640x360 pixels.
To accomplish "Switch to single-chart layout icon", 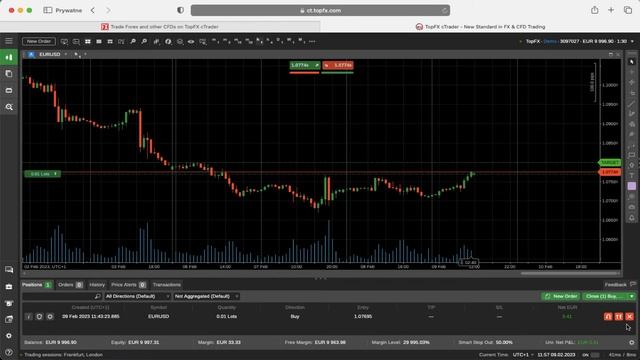I will (x=99, y=42).
